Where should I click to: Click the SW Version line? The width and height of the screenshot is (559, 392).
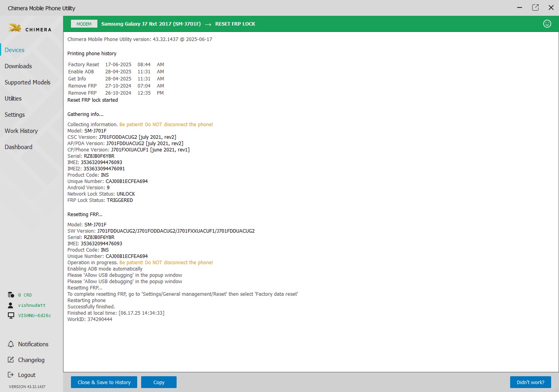point(161,231)
